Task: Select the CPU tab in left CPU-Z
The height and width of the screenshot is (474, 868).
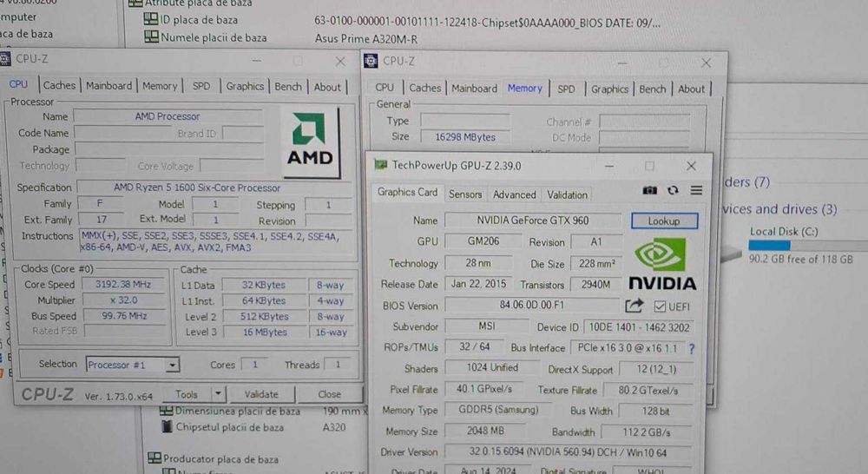Action: [18, 83]
